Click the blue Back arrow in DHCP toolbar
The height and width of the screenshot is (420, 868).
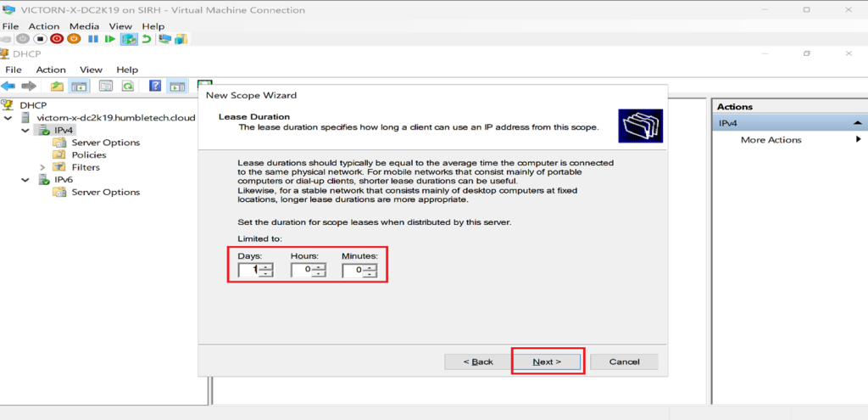pos(8,86)
